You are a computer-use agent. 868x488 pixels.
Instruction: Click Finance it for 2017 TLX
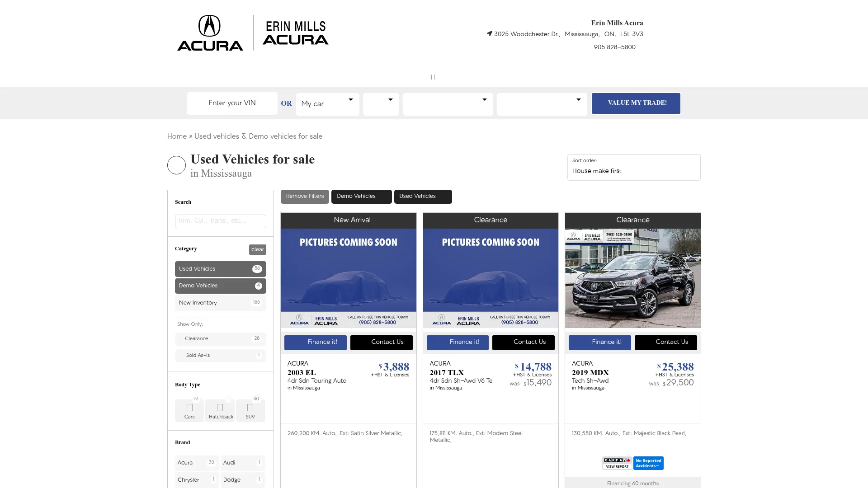458,343
